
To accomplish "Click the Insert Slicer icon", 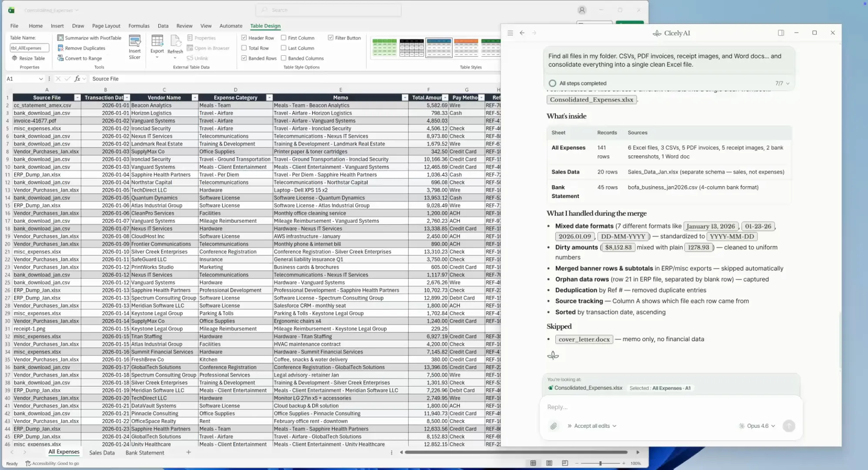I will (135, 42).
